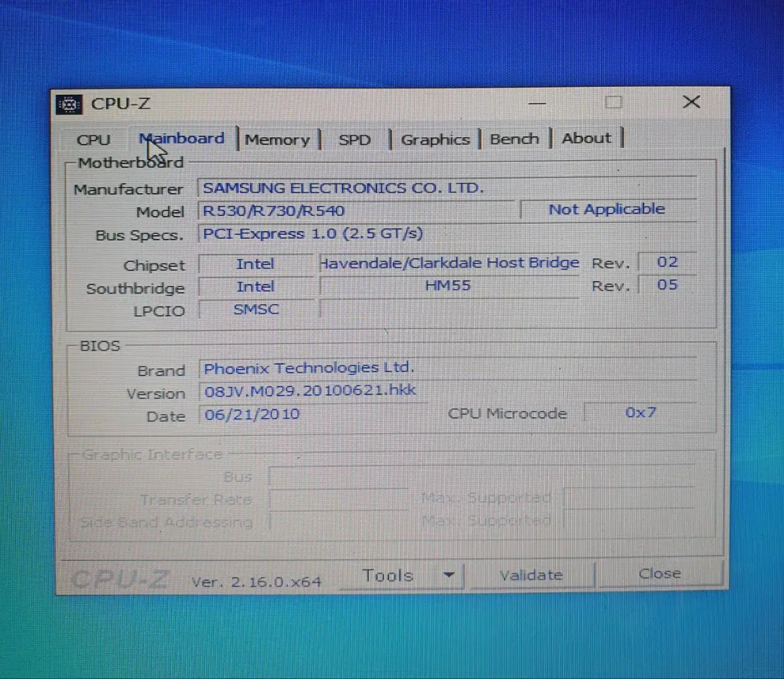Click the Close button at bottom
Viewport: 784px width, 679px height.
[659, 574]
